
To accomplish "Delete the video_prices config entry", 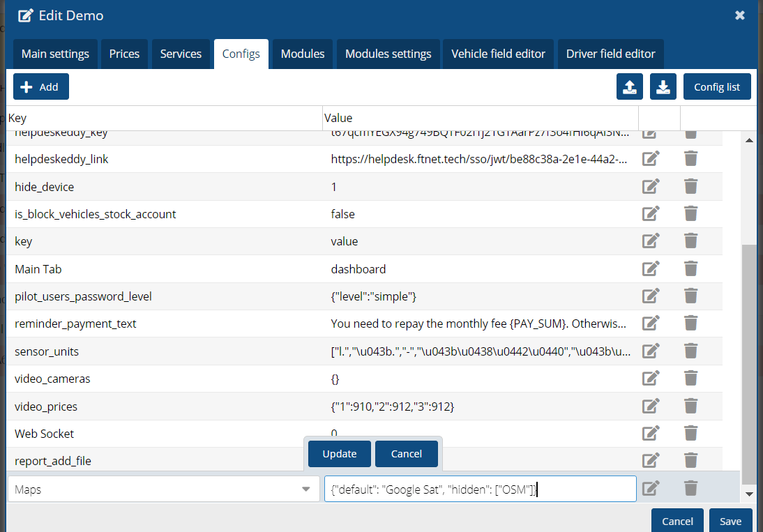I will pyautogui.click(x=690, y=406).
